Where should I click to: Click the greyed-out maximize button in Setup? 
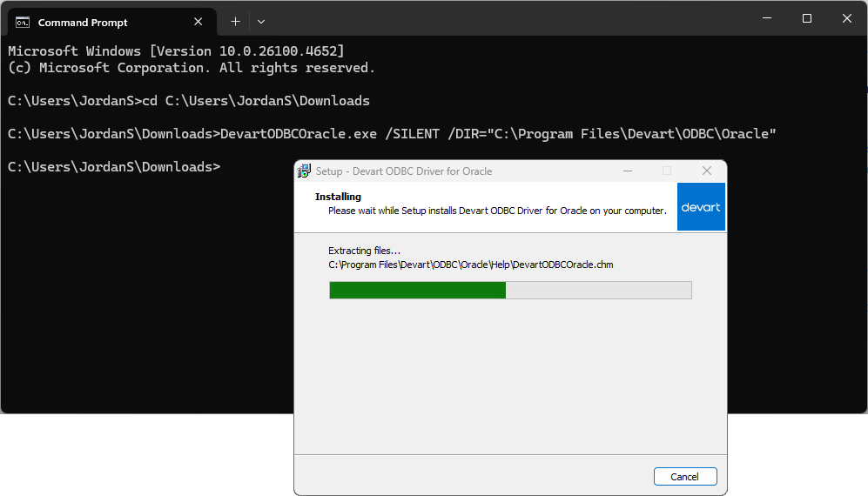point(667,171)
